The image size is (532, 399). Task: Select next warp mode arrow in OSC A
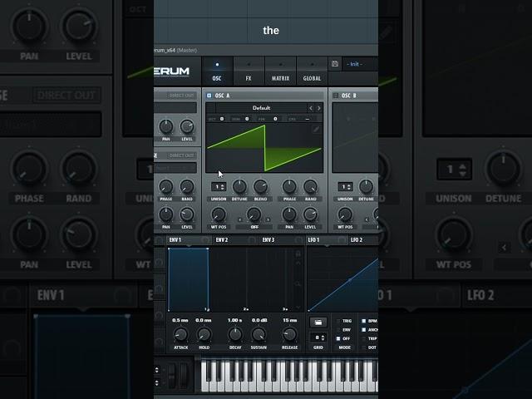268,219
